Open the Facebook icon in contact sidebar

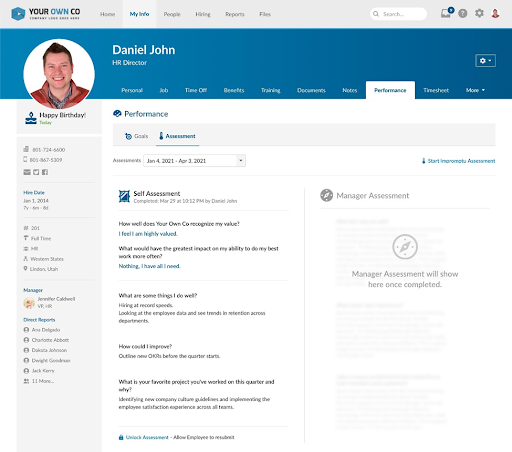(x=45, y=172)
